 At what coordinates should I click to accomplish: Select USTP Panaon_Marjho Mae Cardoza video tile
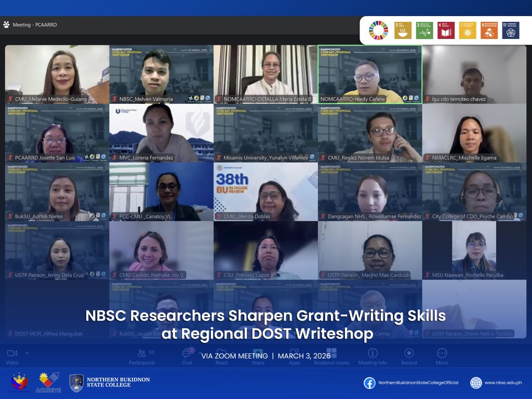pyautogui.click(x=370, y=250)
